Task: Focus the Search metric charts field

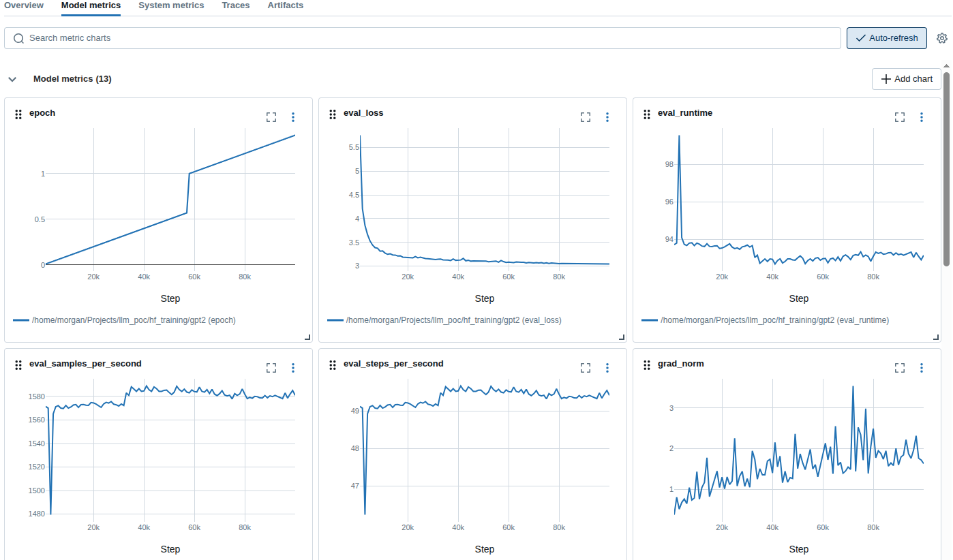Action: tap(423, 38)
